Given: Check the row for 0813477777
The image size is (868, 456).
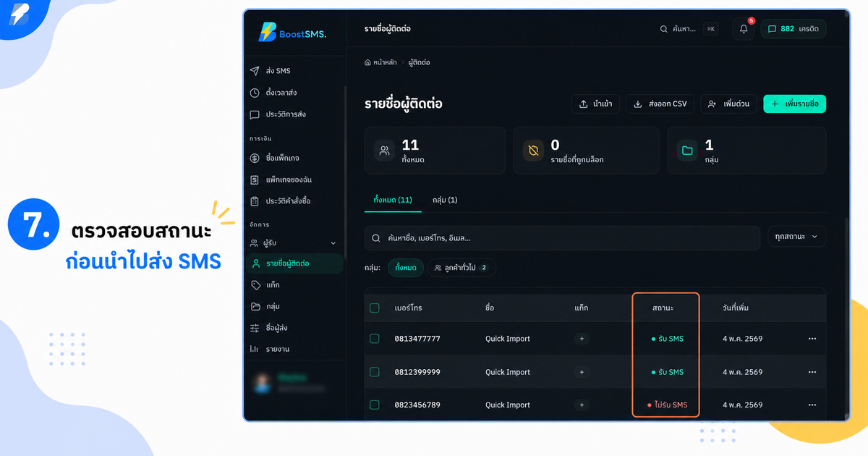Looking at the screenshot, I should point(375,338).
